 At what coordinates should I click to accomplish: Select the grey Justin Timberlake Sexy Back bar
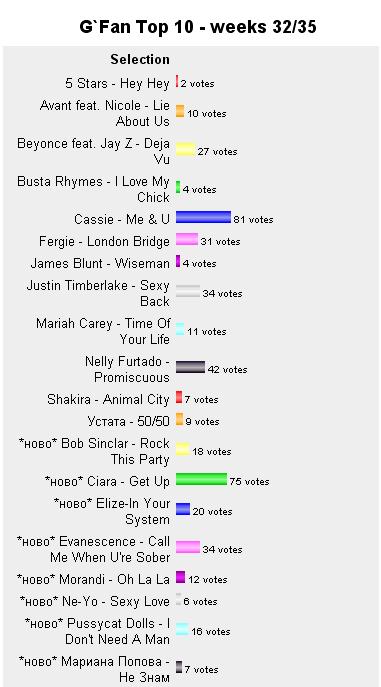tap(188, 291)
